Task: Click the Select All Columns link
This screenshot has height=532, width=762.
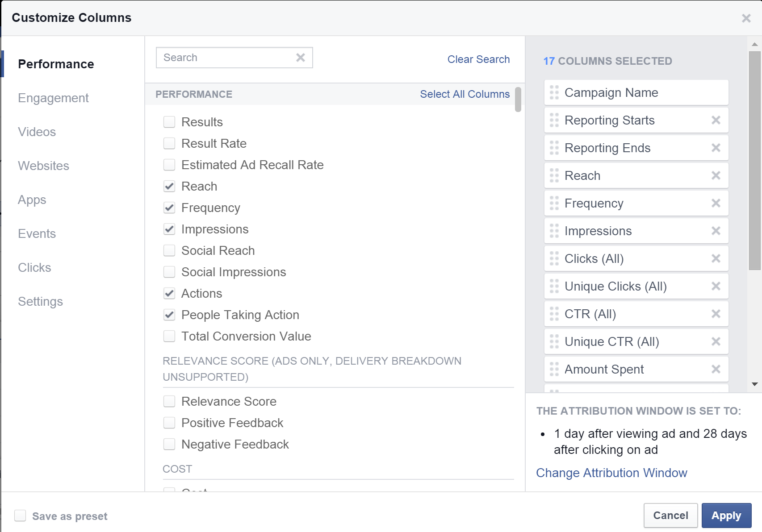Action: click(x=465, y=94)
